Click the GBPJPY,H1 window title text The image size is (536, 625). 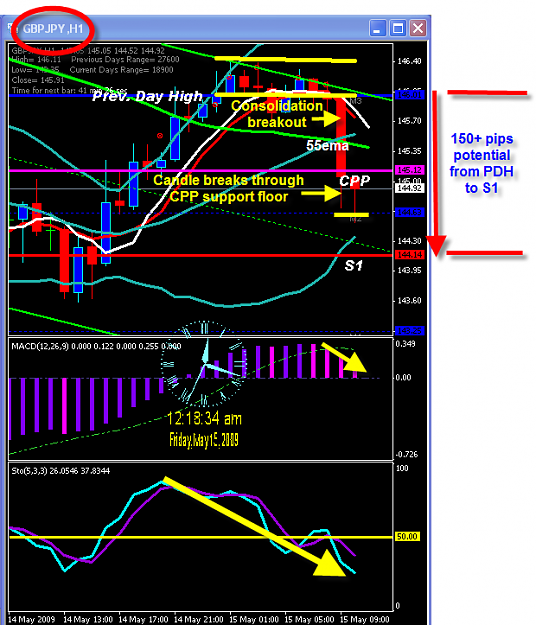53,29
